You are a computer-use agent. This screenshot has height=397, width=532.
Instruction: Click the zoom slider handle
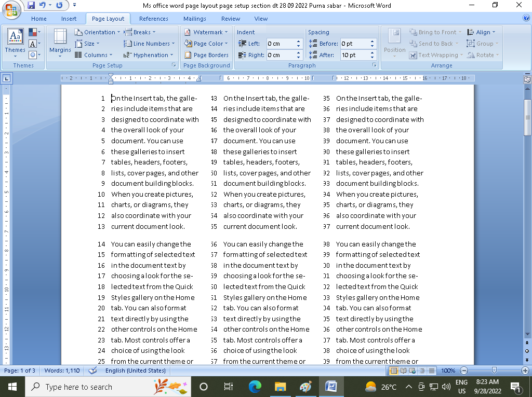tap(494, 371)
